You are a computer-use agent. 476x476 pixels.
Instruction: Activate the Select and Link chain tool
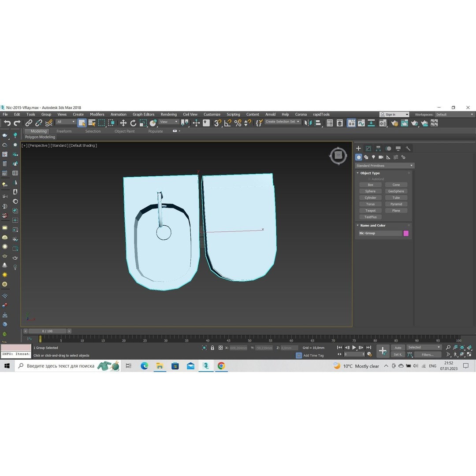point(29,123)
